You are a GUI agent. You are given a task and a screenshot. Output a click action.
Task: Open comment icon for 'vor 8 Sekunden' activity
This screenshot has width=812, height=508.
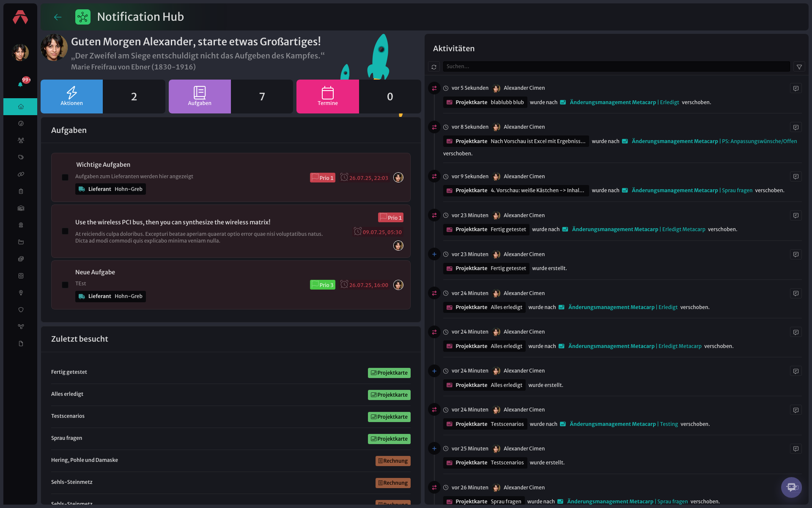[x=796, y=127]
